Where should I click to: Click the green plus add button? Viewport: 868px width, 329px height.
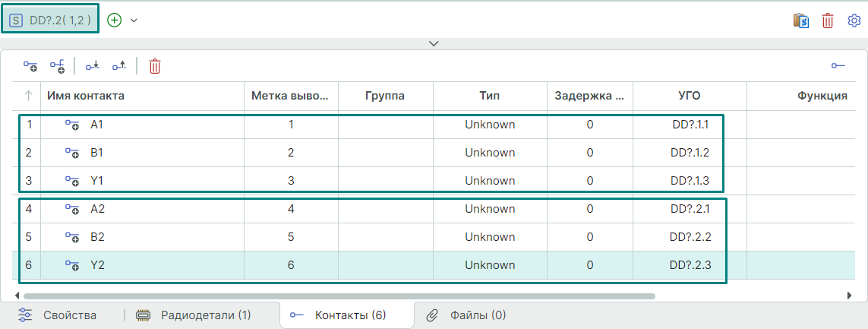(115, 21)
